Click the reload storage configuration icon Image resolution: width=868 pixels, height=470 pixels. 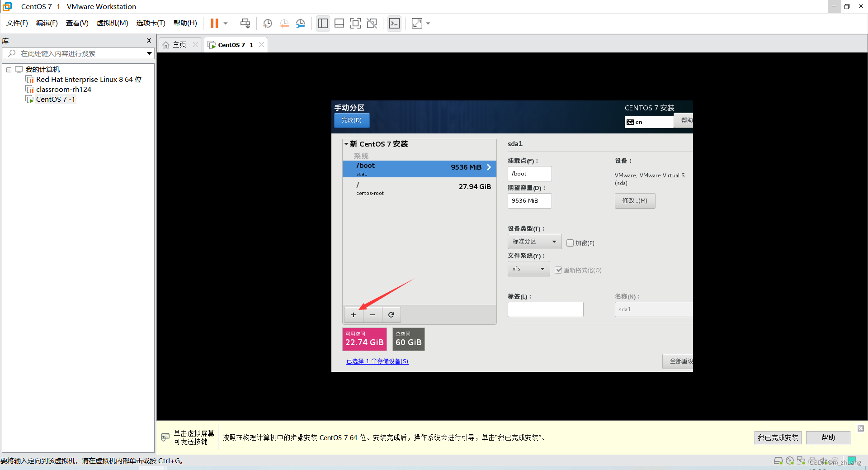391,315
